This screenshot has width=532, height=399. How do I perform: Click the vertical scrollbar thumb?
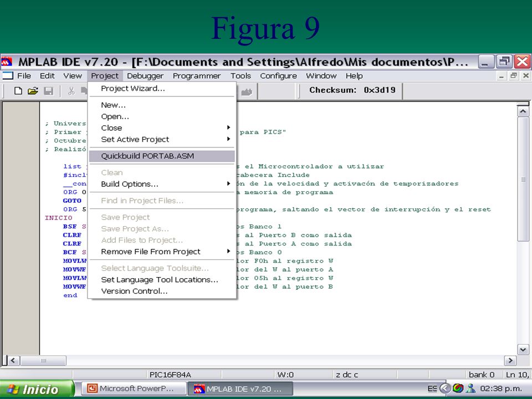point(523,179)
